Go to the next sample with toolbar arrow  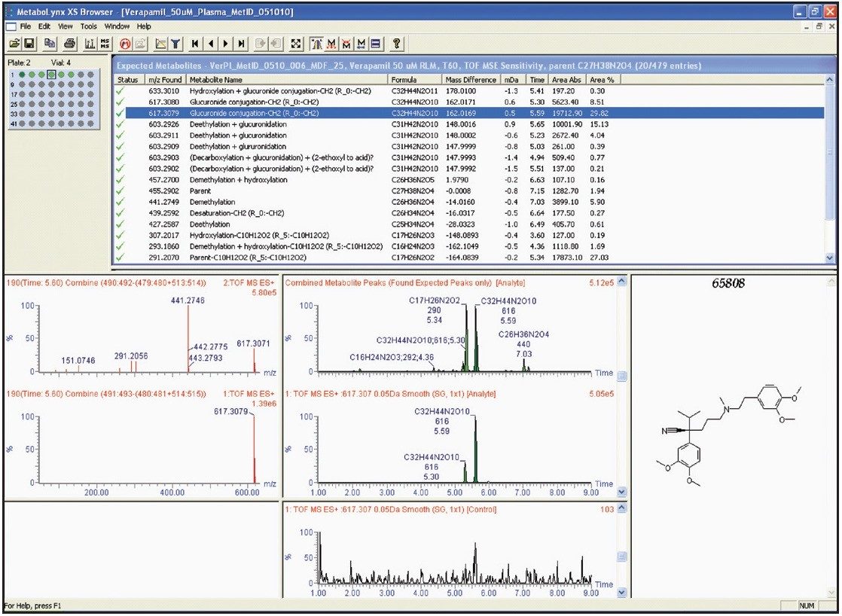point(226,44)
